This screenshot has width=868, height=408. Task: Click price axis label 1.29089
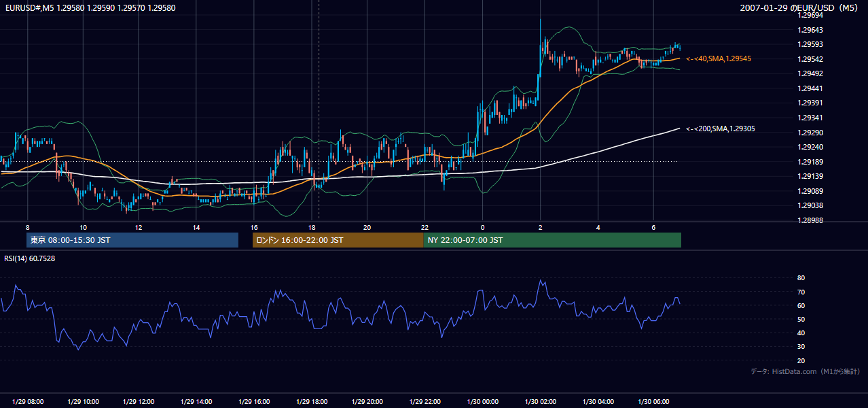point(811,191)
